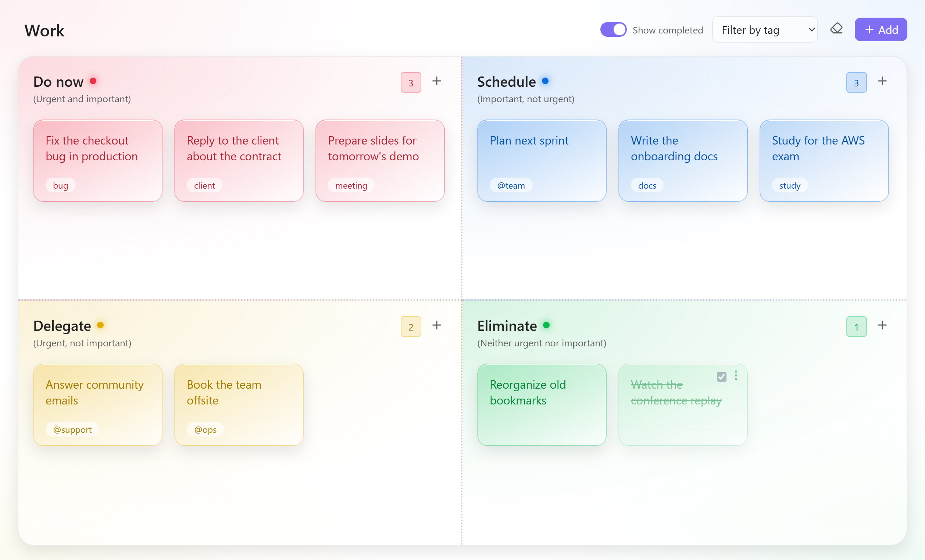Click the Do now count badge
Viewport: 925px width, 560px height.
tap(411, 83)
